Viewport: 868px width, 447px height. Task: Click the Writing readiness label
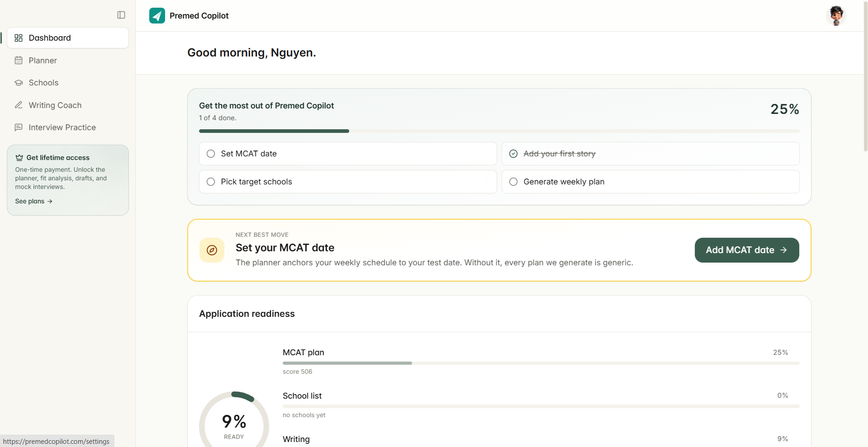click(296, 439)
